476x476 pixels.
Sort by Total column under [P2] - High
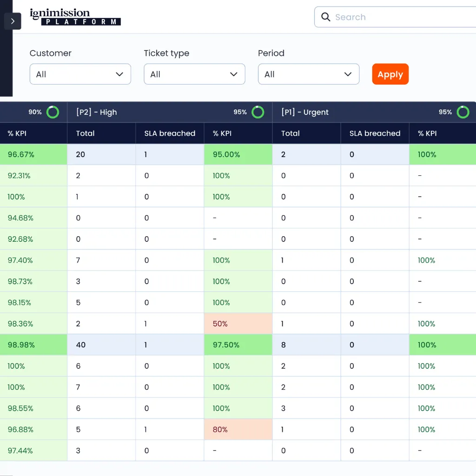[86, 133]
